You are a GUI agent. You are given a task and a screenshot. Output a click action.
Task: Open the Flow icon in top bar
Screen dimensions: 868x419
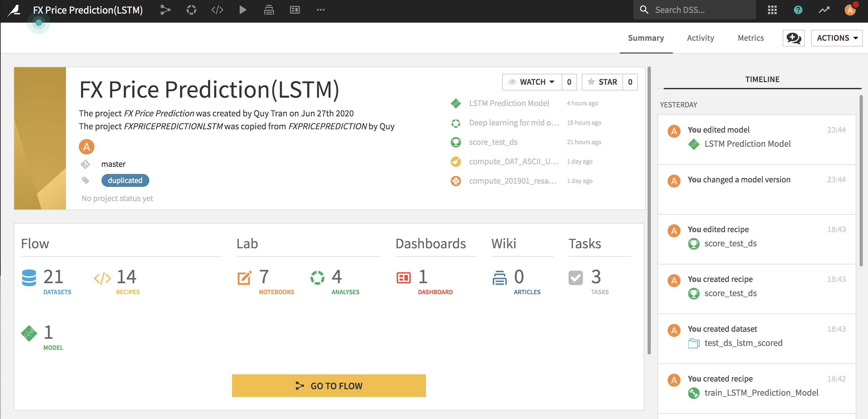pyautogui.click(x=165, y=10)
